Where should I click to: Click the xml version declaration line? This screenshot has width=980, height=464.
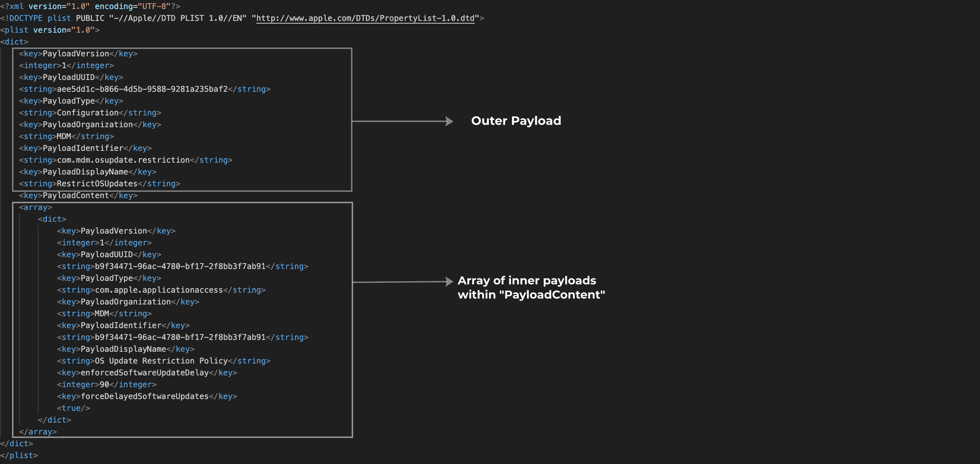point(90,6)
